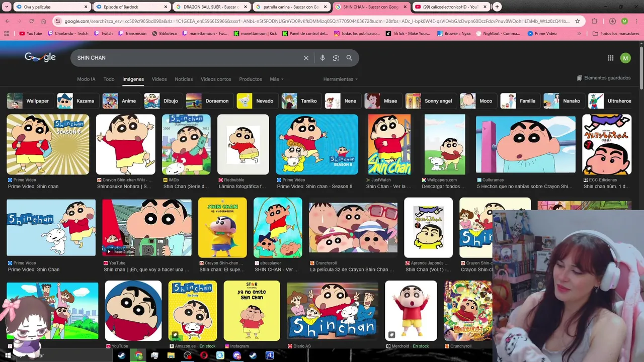Filter images by the Nanako chip
The image size is (644, 362).
pyautogui.click(x=563, y=101)
